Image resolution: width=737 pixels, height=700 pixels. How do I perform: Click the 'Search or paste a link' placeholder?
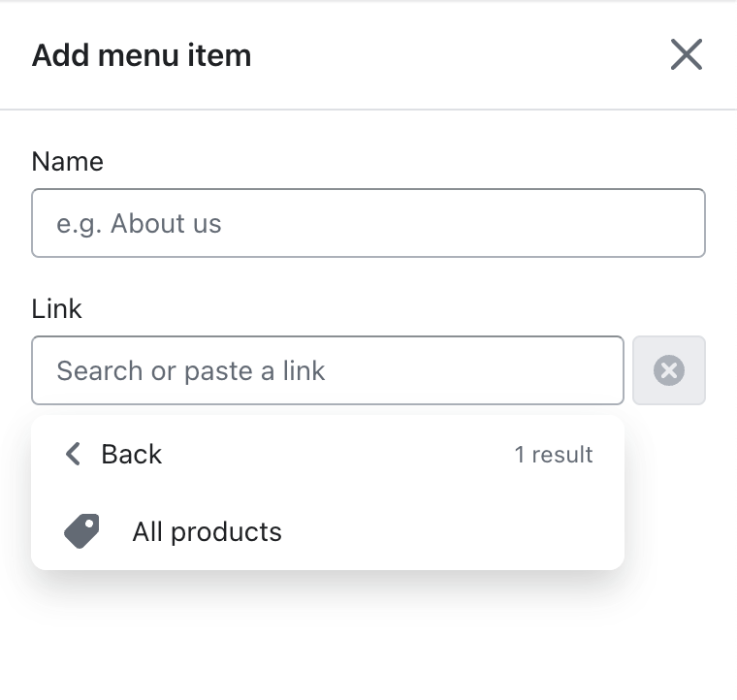click(x=191, y=370)
